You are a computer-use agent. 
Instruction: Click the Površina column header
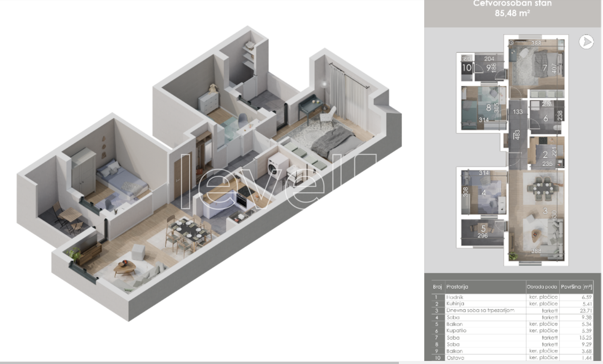576,287
